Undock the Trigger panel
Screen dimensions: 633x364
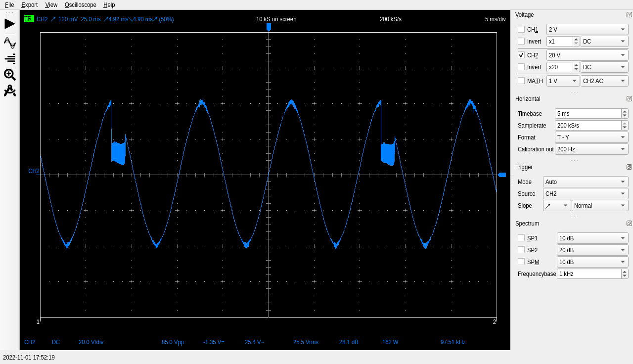pos(629,167)
